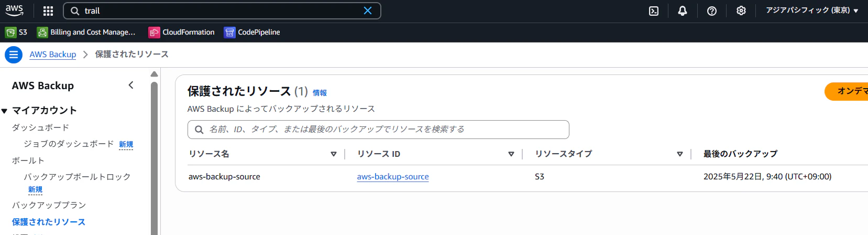Open the services grid menu

[48, 10]
